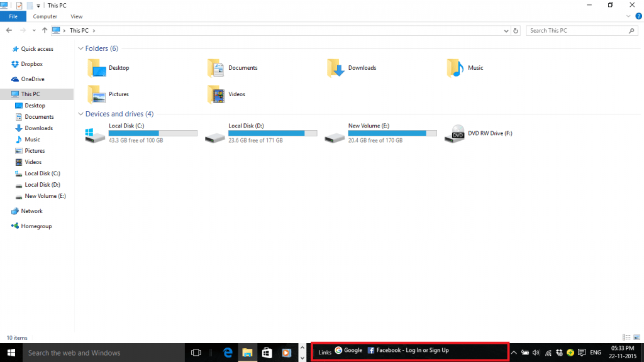
Task: Switch to details view in status bar
Action: 626,337
